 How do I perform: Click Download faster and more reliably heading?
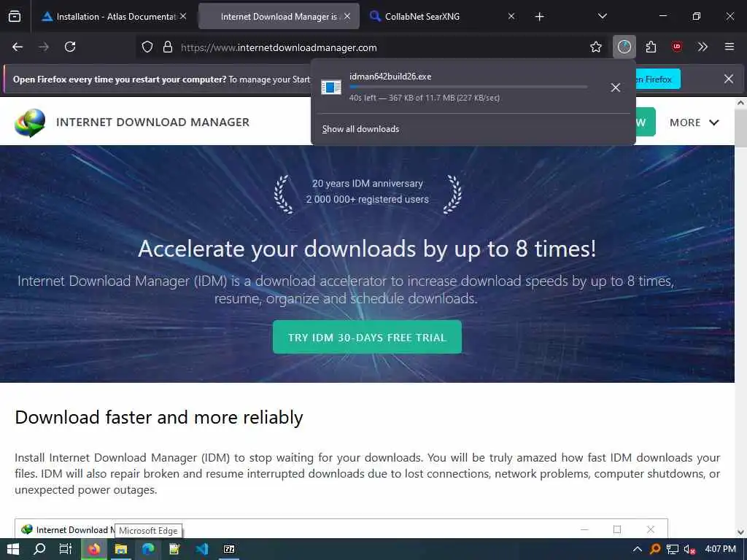(158, 417)
